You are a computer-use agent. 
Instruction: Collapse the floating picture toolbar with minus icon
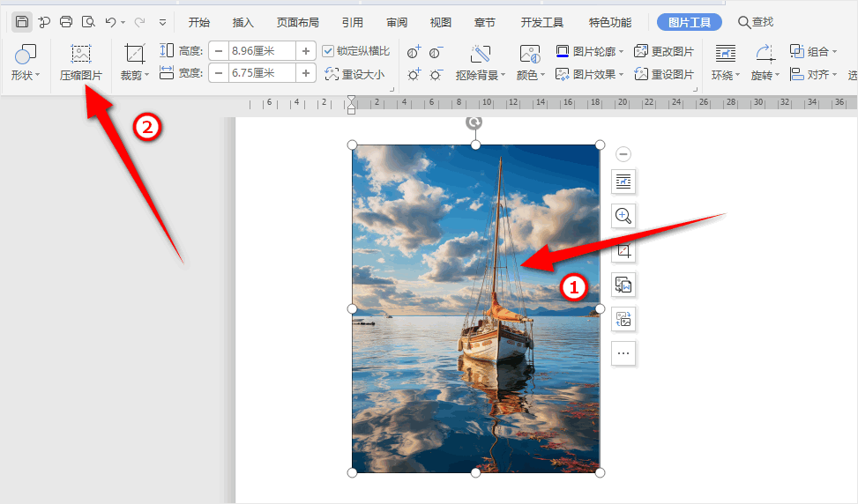point(623,154)
